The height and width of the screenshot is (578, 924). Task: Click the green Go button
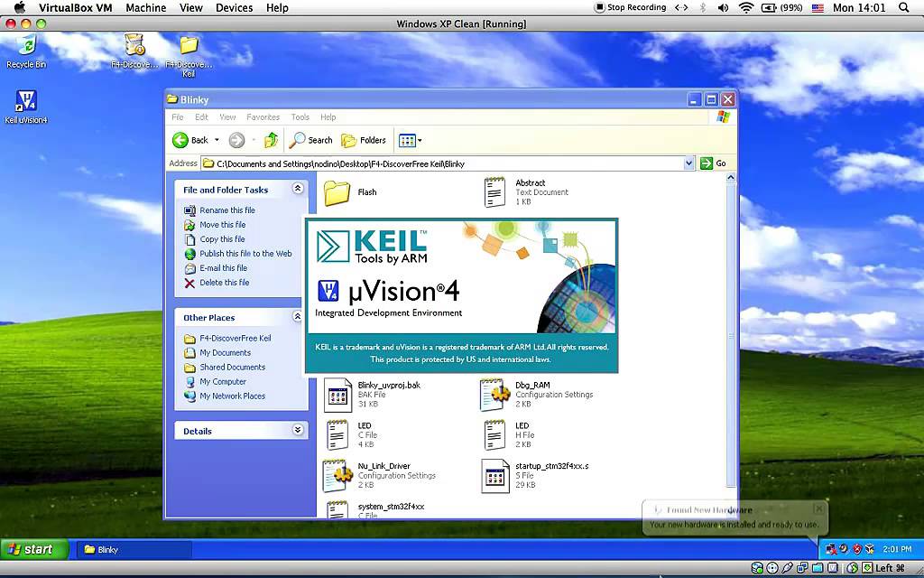tap(713, 163)
